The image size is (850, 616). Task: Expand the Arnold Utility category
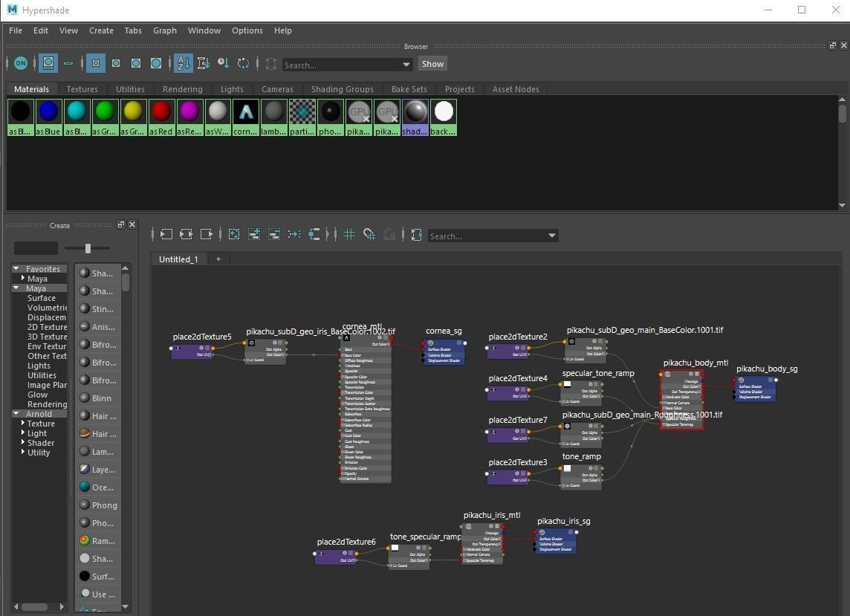point(23,453)
